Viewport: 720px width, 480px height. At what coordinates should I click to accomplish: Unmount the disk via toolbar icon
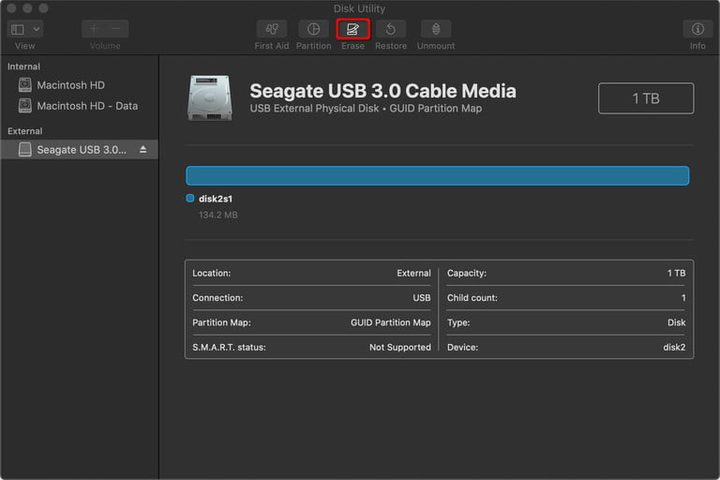click(436, 29)
